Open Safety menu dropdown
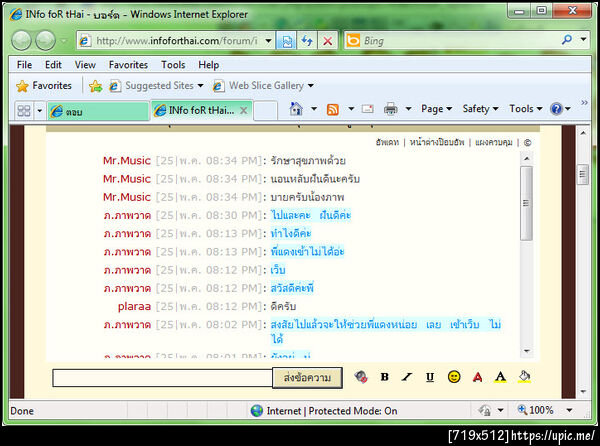 coord(480,109)
